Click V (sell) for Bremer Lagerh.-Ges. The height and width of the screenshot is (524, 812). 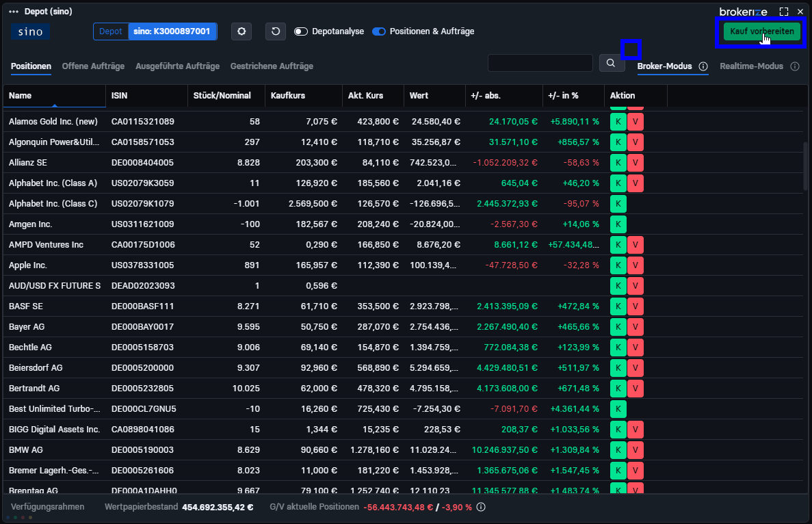[x=636, y=471]
